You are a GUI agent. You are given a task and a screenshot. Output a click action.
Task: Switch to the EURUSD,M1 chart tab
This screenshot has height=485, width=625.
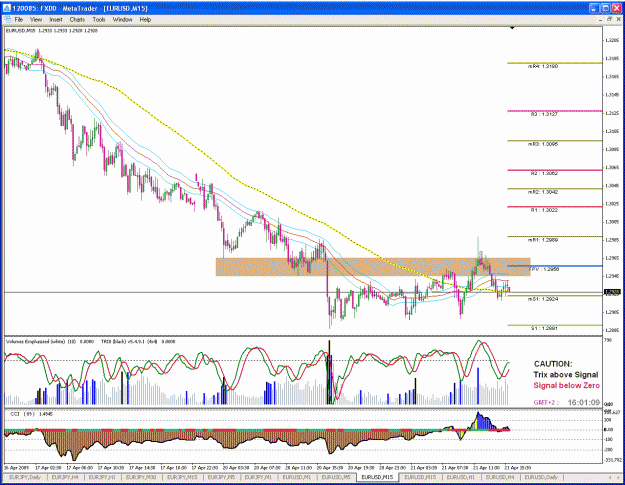click(297, 477)
